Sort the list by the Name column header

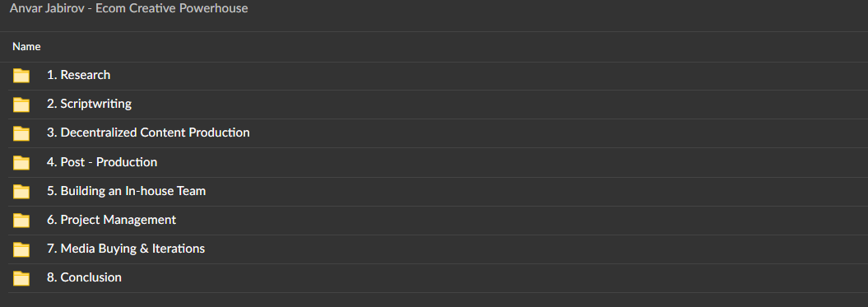point(26,47)
